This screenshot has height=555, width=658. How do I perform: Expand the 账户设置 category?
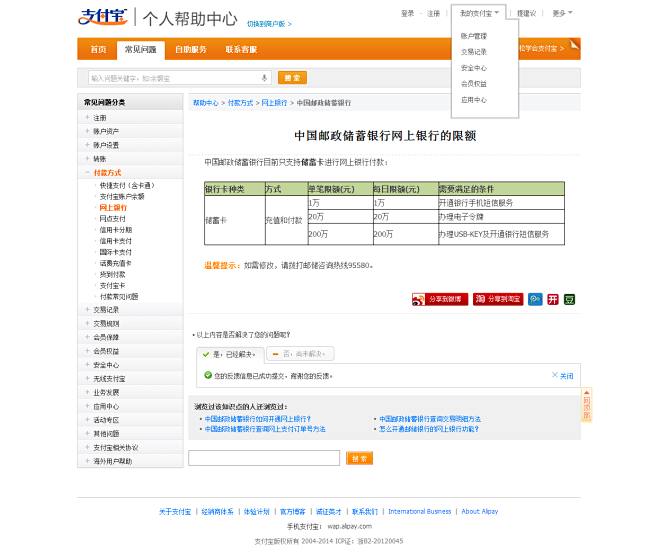pos(131,145)
